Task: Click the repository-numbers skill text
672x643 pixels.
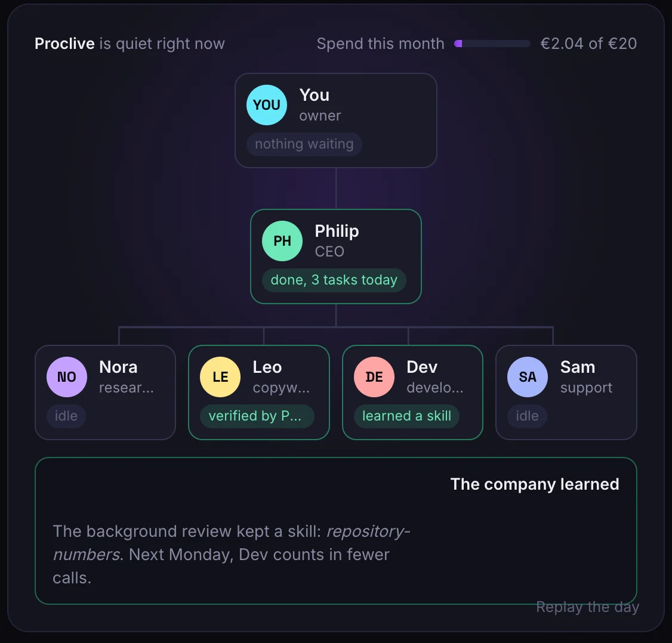Action: point(232,543)
